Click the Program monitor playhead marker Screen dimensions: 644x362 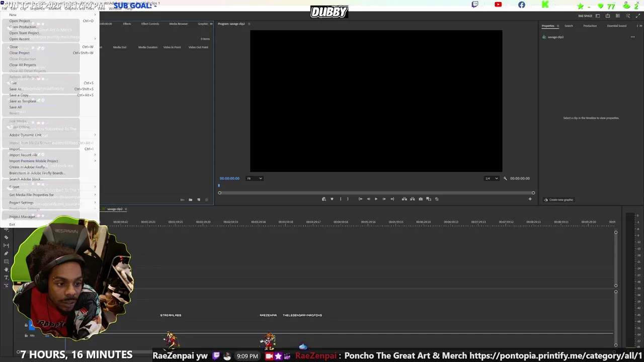[x=219, y=186]
